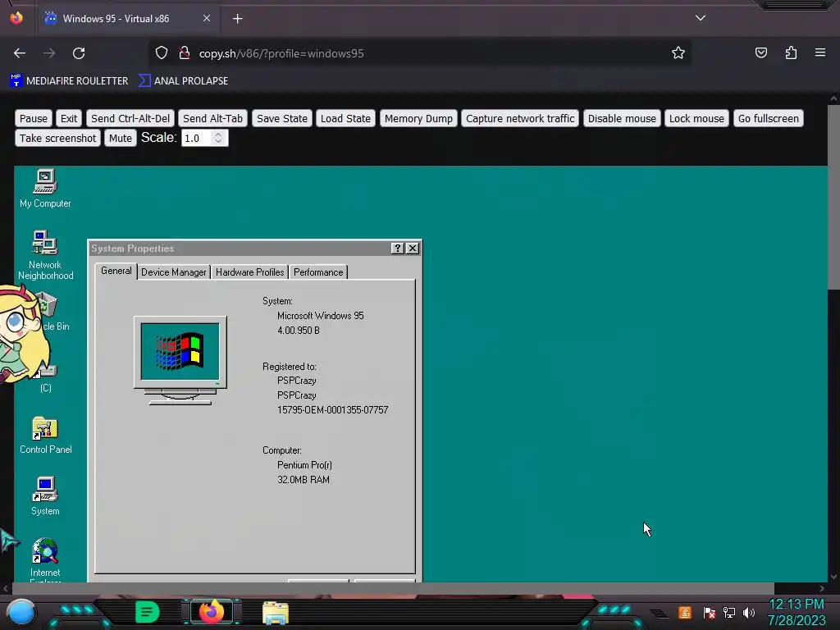The width and height of the screenshot is (840, 630).
Task: Open a new browser tab
Action: [237, 19]
